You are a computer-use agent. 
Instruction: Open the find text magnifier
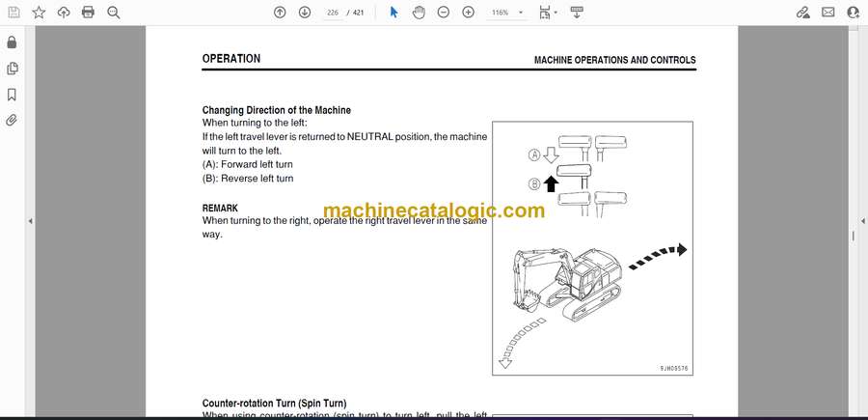coord(114,13)
